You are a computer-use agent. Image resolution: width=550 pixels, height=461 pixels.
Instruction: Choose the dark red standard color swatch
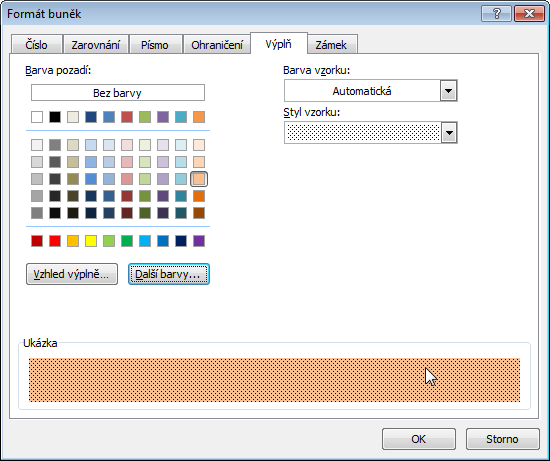pyautogui.click(x=37, y=241)
